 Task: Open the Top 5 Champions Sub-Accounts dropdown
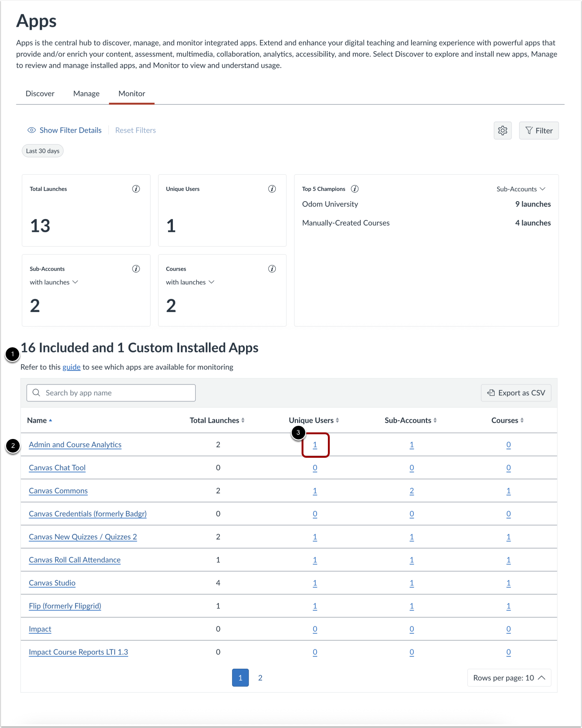pos(520,189)
